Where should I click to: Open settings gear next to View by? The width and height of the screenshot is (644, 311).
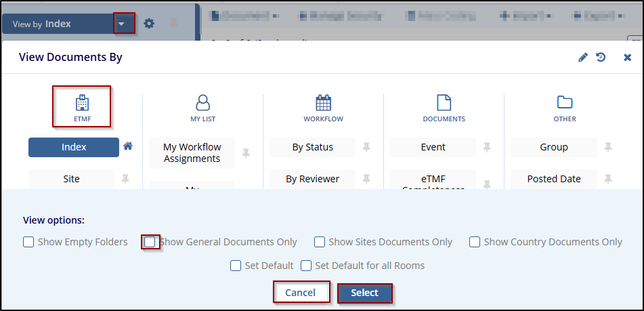click(x=149, y=24)
